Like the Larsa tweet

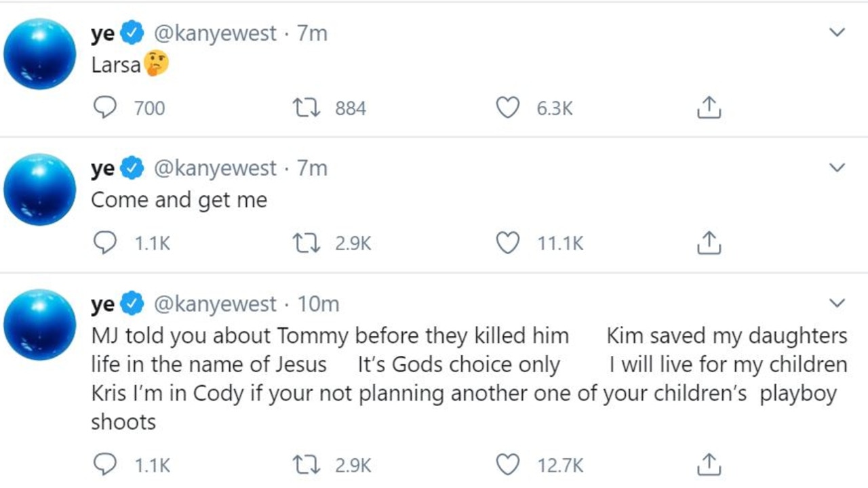click(x=508, y=108)
